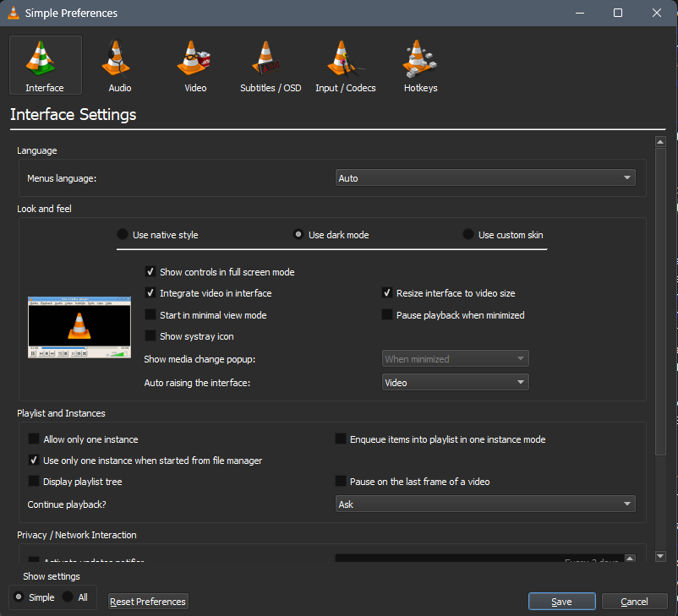Click the scrollbar down arrow

coord(660,556)
